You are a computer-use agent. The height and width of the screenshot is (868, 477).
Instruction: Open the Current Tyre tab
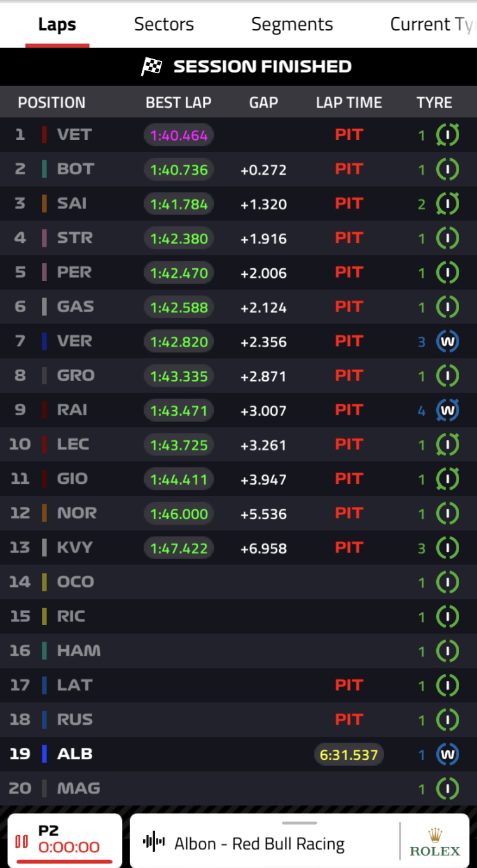431,24
